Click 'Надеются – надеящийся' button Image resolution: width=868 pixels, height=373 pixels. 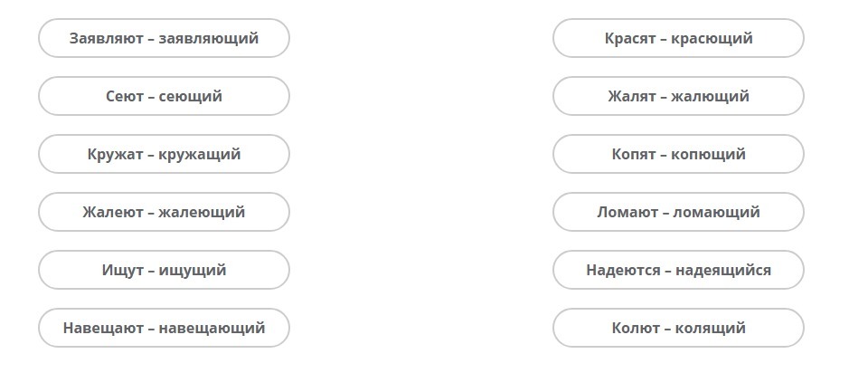(678, 270)
